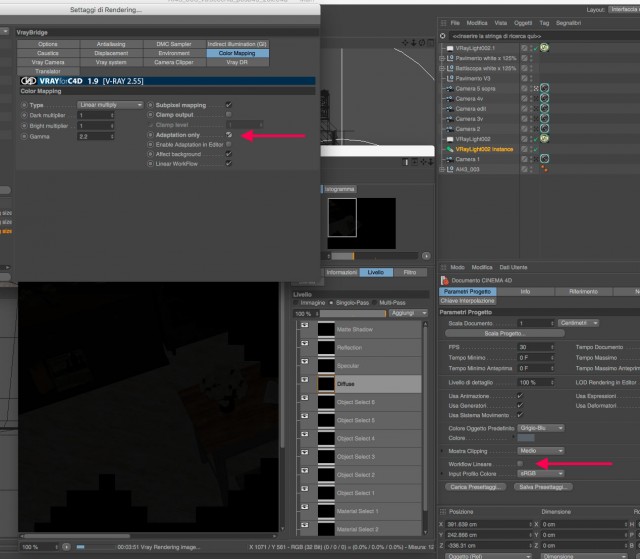Click the round plus icon beside the histogram slider

point(426,256)
